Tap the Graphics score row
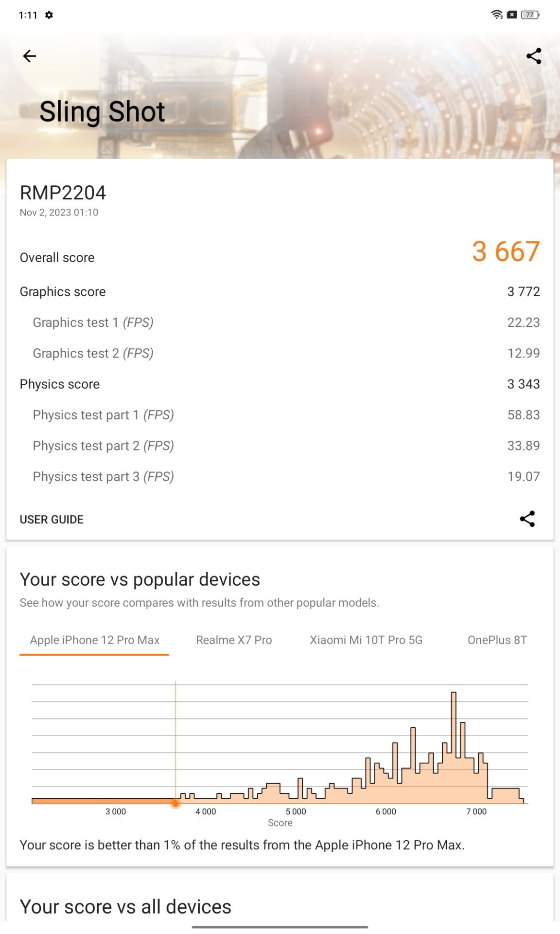The height and width of the screenshot is (934, 560). 280,291
